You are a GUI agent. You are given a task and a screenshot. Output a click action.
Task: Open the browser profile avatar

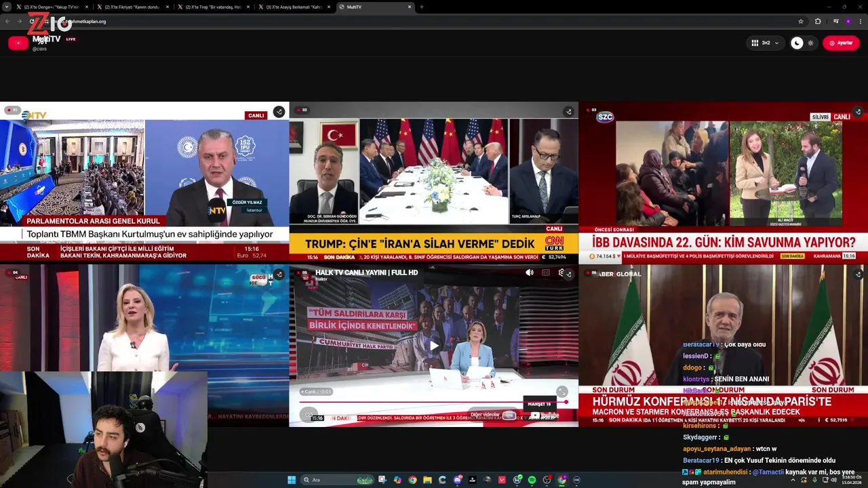click(848, 21)
